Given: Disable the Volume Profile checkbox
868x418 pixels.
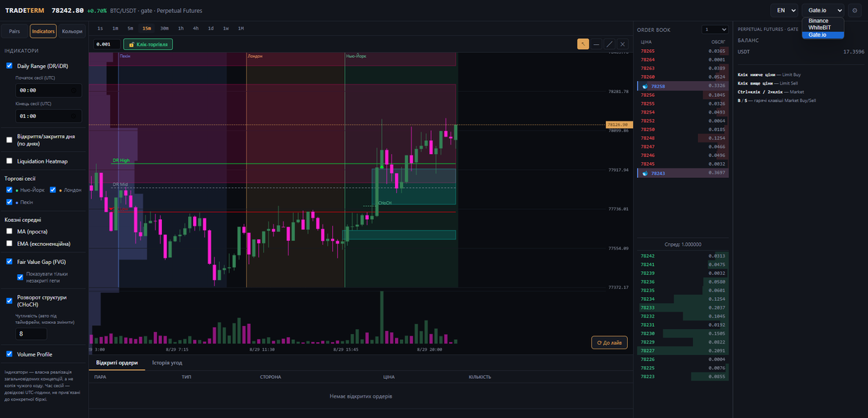Looking at the screenshot, I should (9, 354).
